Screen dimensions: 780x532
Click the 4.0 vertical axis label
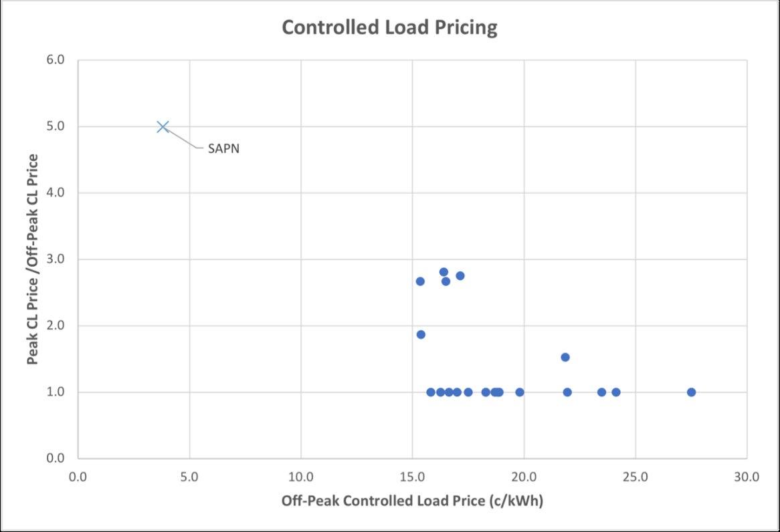56,192
